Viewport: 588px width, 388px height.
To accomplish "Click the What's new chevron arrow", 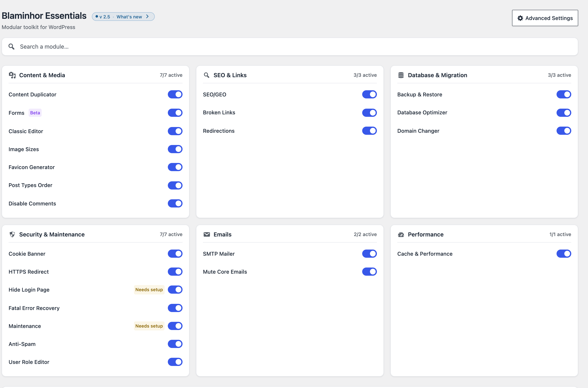I will point(147,16).
